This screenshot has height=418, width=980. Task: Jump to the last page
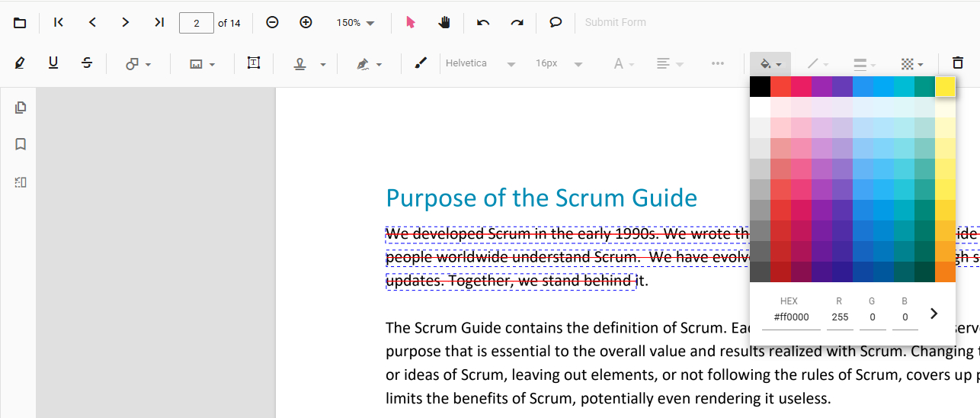[x=159, y=23]
